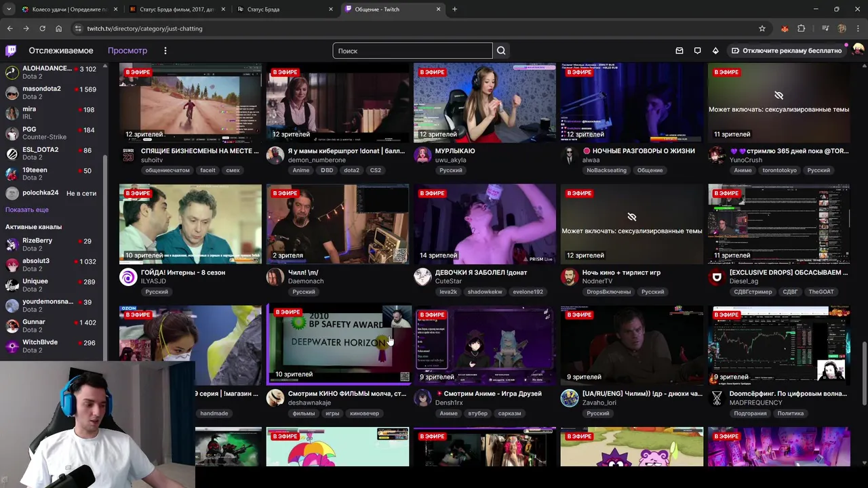Open Gunnar channel in sidebar
Image resolution: width=868 pixels, height=488 pixels.
(52, 326)
